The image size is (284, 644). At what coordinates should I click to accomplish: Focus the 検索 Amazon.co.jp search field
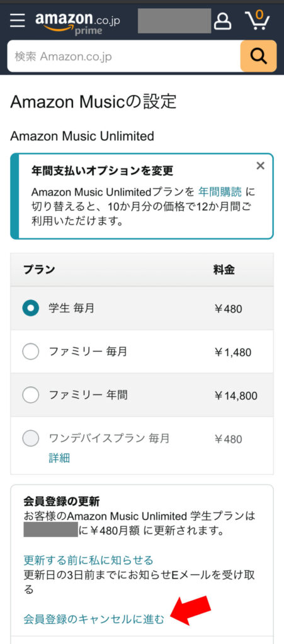click(123, 56)
